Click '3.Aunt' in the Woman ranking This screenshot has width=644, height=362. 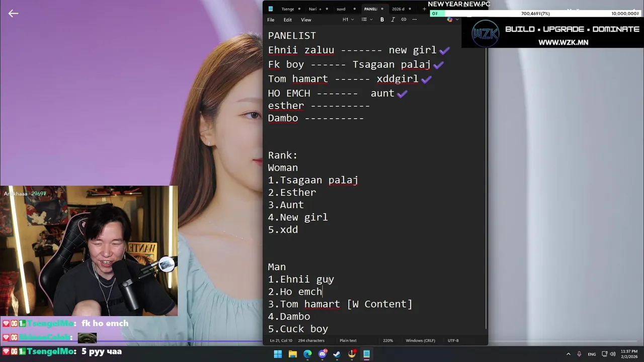coord(286,205)
